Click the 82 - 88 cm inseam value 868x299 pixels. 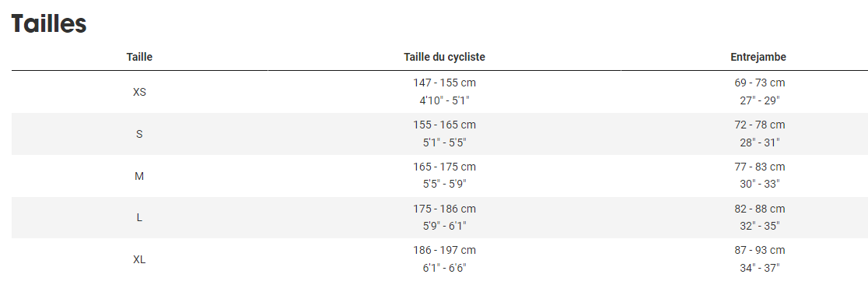coord(759,209)
